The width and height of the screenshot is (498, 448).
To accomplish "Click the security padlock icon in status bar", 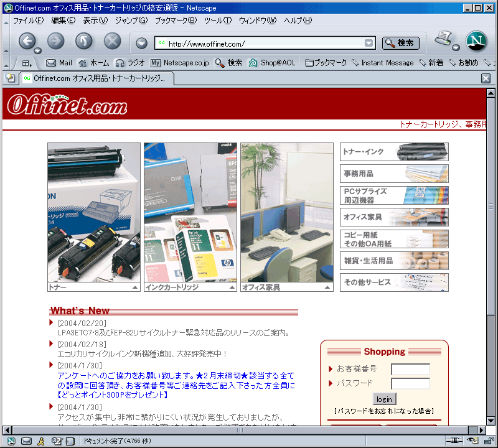I will point(489,441).
